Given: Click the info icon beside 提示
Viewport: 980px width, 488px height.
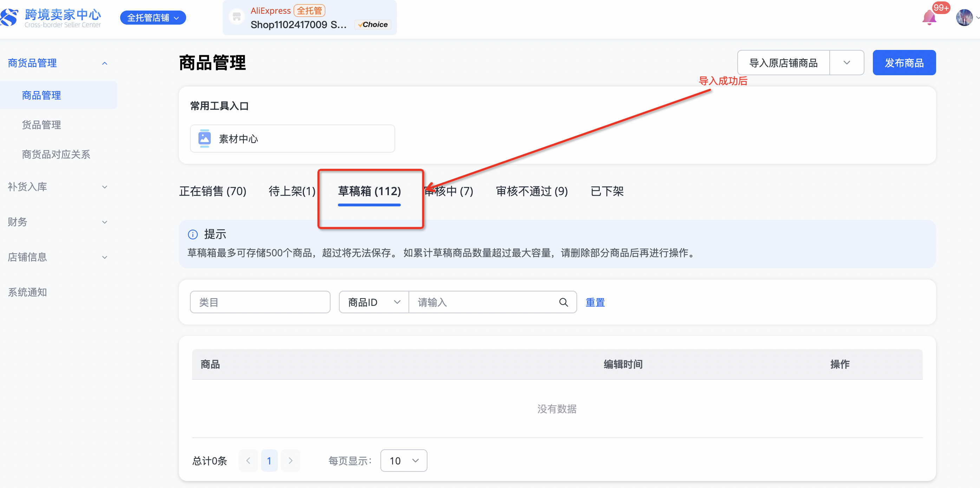Looking at the screenshot, I should 193,234.
